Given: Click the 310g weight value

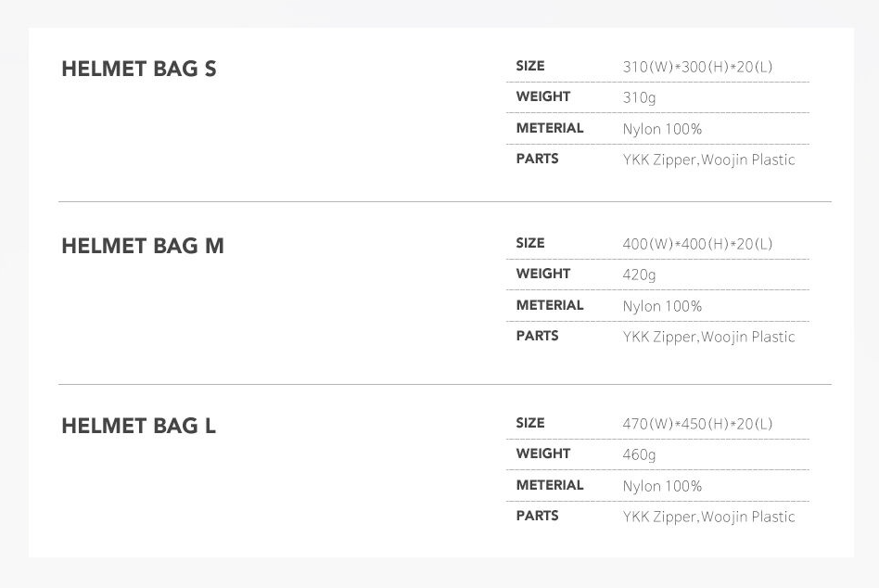Looking at the screenshot, I should tap(639, 97).
